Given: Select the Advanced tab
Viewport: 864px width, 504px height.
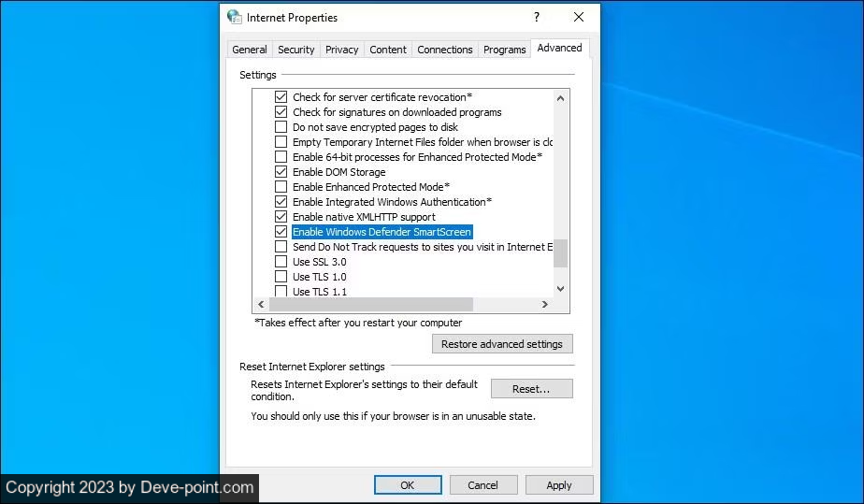Looking at the screenshot, I should 559,48.
